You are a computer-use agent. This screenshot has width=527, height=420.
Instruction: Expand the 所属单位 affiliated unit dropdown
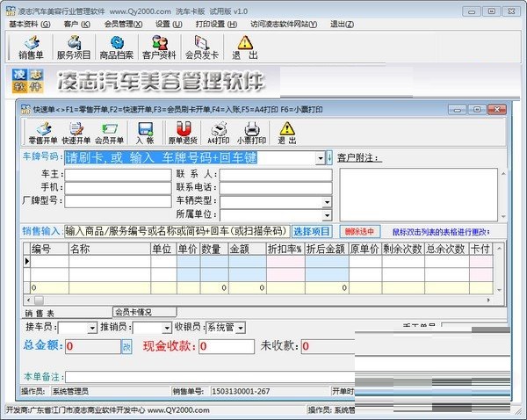click(x=327, y=215)
